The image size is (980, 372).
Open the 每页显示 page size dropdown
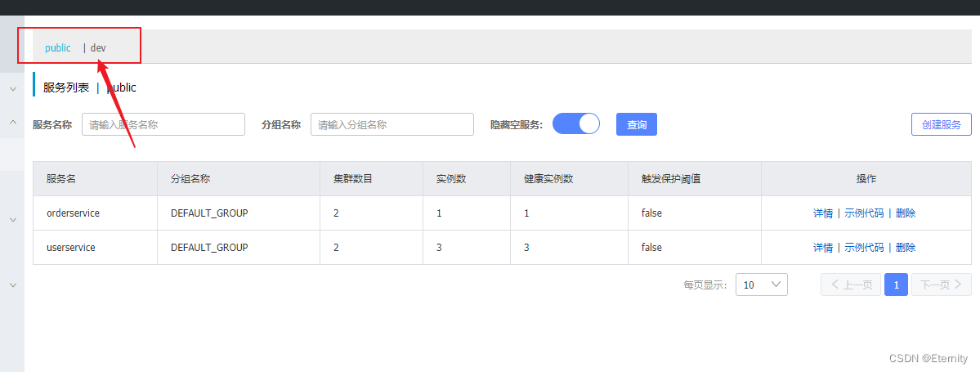pos(761,285)
